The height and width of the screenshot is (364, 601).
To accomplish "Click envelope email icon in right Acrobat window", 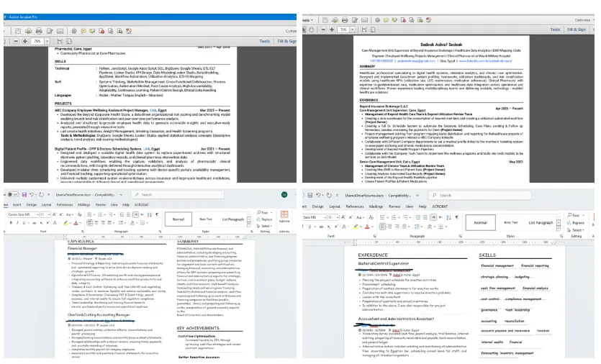I will pyautogui.click(x=364, y=20).
